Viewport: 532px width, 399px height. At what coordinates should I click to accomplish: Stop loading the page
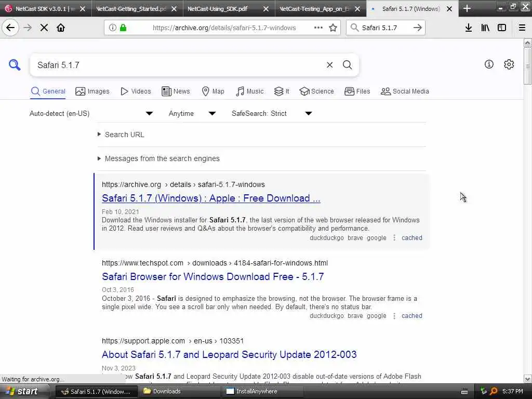pos(44,28)
